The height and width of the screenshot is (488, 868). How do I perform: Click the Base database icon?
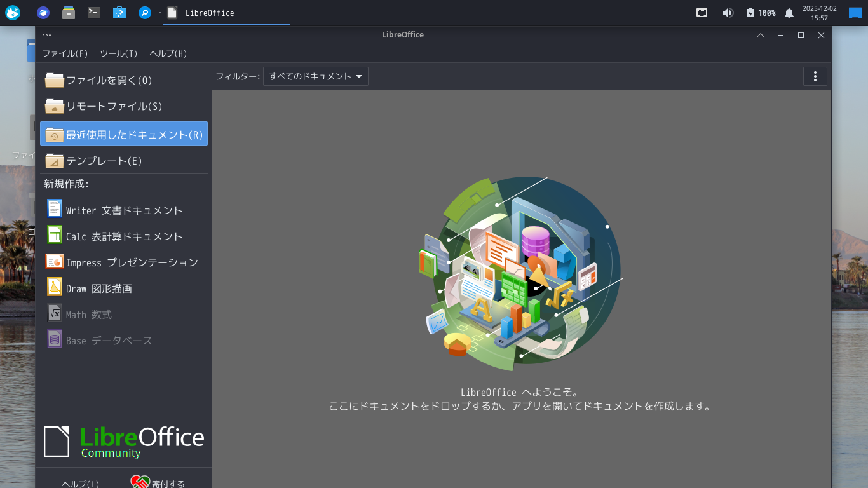[55, 339]
